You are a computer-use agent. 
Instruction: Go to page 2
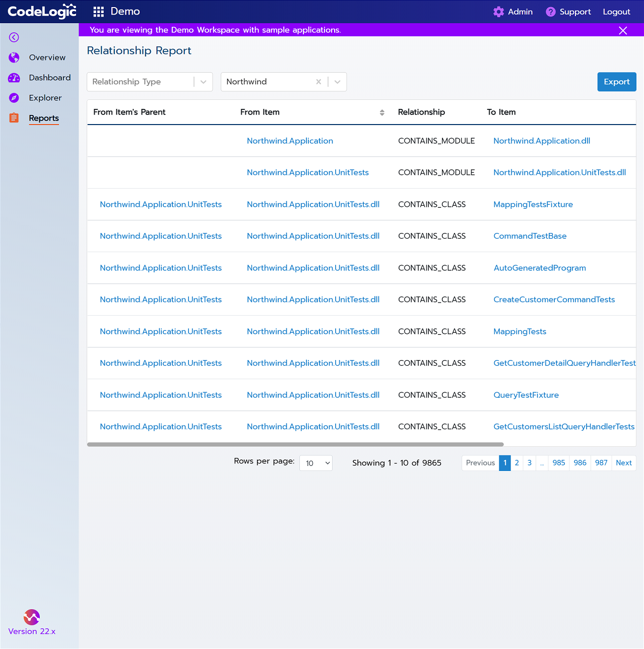517,463
